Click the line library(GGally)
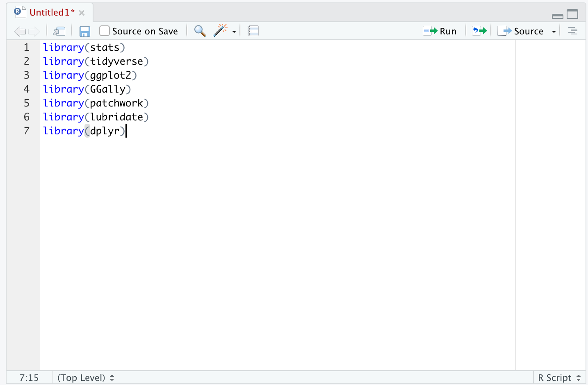The width and height of the screenshot is (588, 385). [87, 89]
